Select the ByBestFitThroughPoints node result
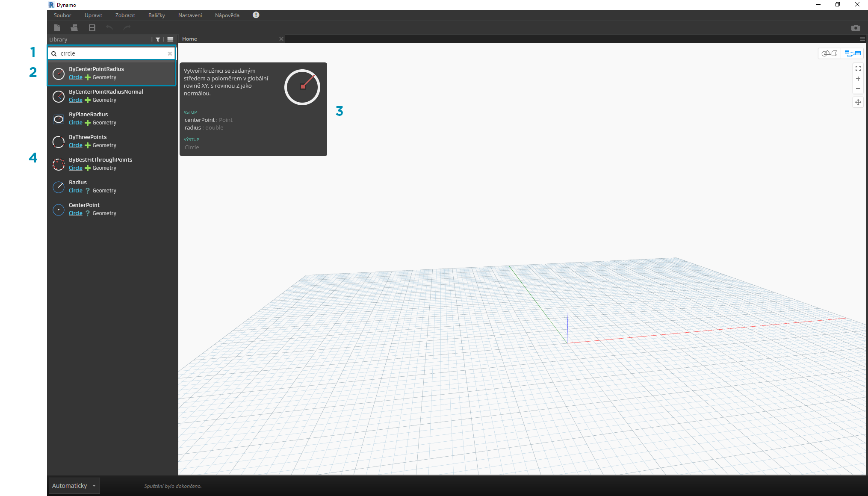This screenshot has width=868, height=496. 111,164
